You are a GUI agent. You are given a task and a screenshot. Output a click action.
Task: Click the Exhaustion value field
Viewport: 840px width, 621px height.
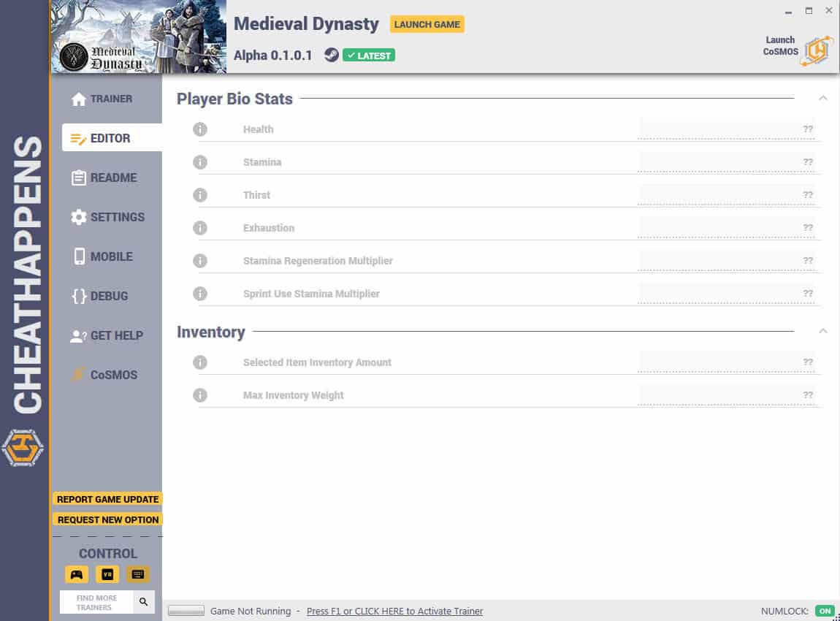pyautogui.click(x=727, y=228)
